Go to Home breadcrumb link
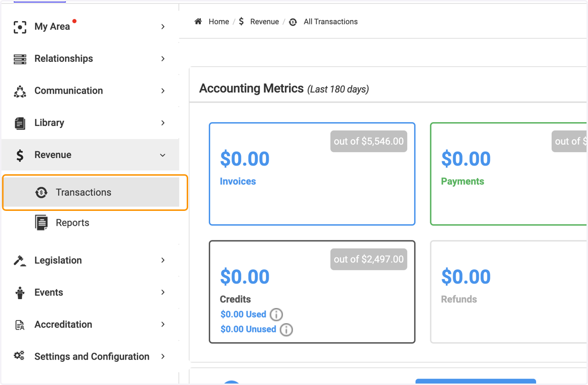 click(219, 22)
